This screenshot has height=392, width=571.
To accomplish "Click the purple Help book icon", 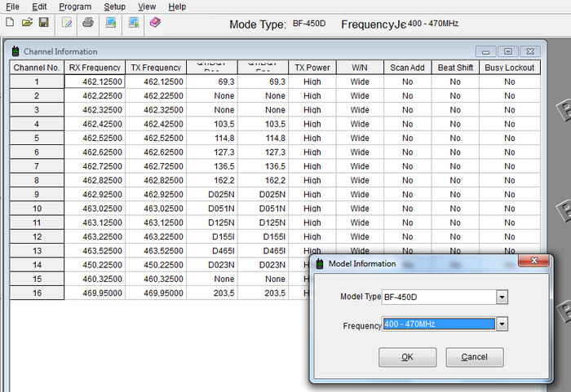I will tap(155, 22).
